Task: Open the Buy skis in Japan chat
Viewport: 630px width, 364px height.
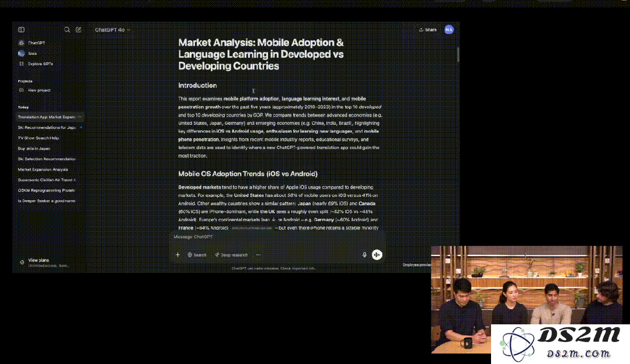Action: [34, 149]
